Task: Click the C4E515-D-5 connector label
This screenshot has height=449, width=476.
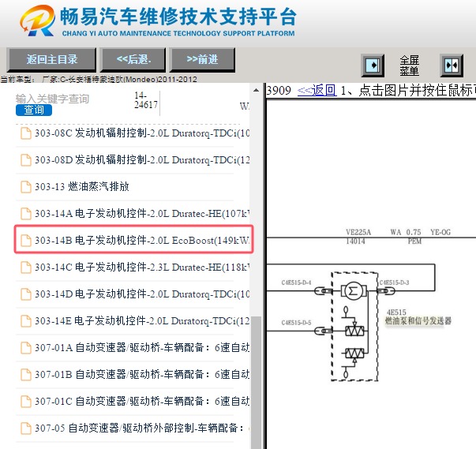Action: pos(296,323)
